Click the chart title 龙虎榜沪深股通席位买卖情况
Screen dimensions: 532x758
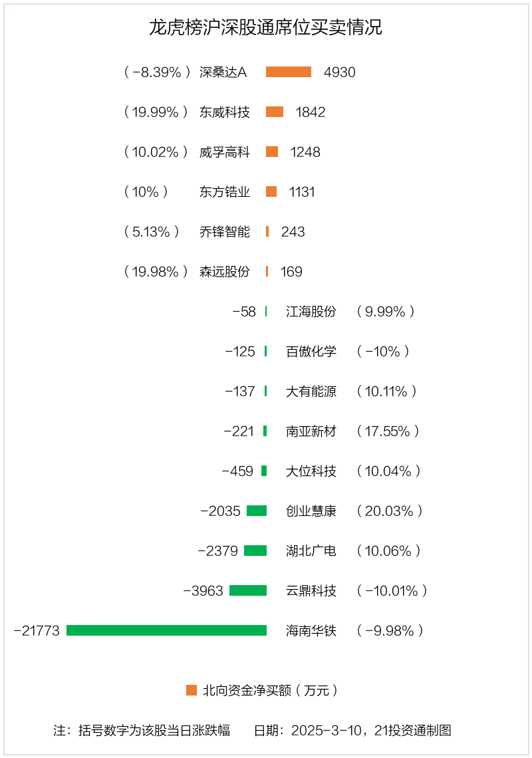click(265, 28)
